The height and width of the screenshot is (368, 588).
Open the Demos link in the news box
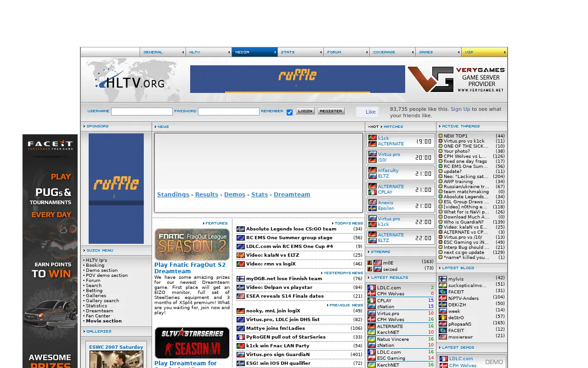(x=235, y=195)
